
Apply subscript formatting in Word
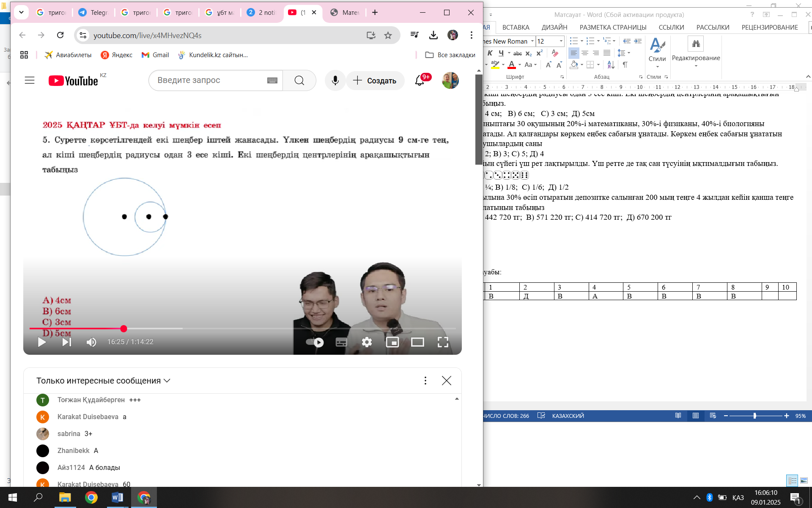529,53
